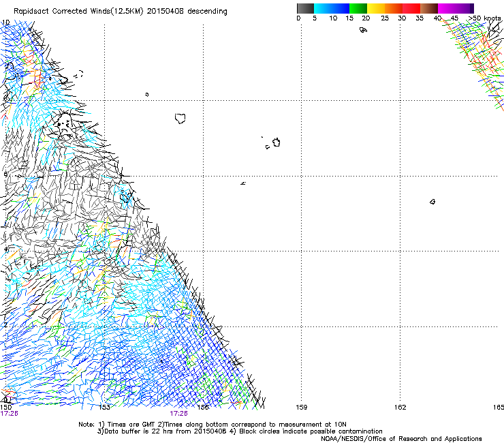The image size is (504, 443).
Task: Click the longitude label '150' on the bottom axis
Action: 6,408
